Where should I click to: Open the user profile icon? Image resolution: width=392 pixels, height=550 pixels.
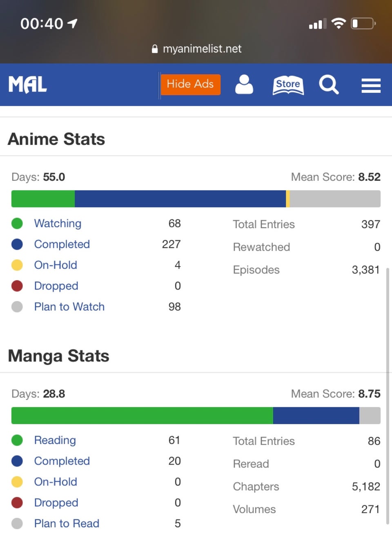click(244, 85)
